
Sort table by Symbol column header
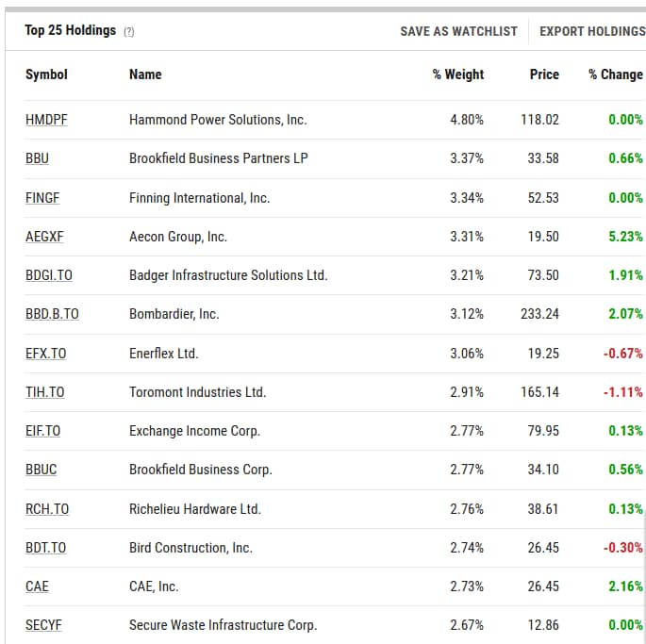point(46,74)
